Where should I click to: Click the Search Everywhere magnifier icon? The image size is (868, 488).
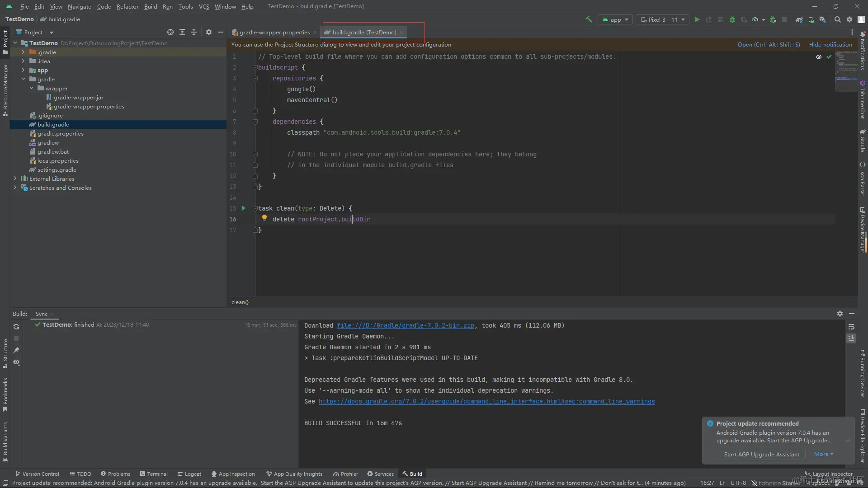pos(838,19)
